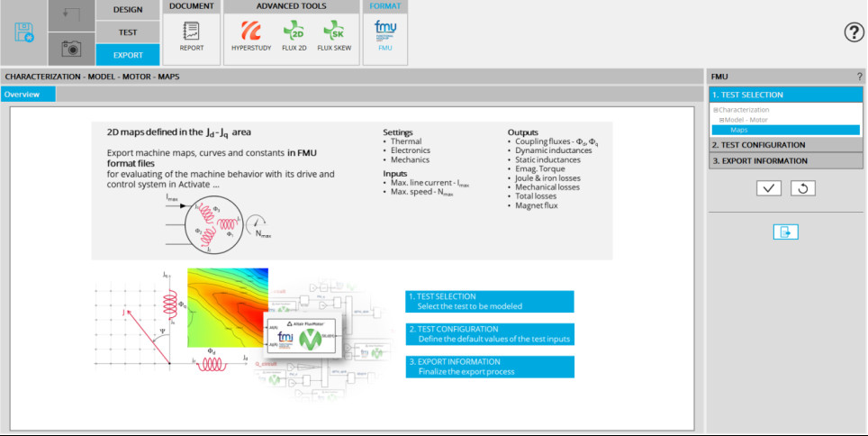The image size is (868, 436).
Task: Open the Report document export
Action: coord(191,37)
